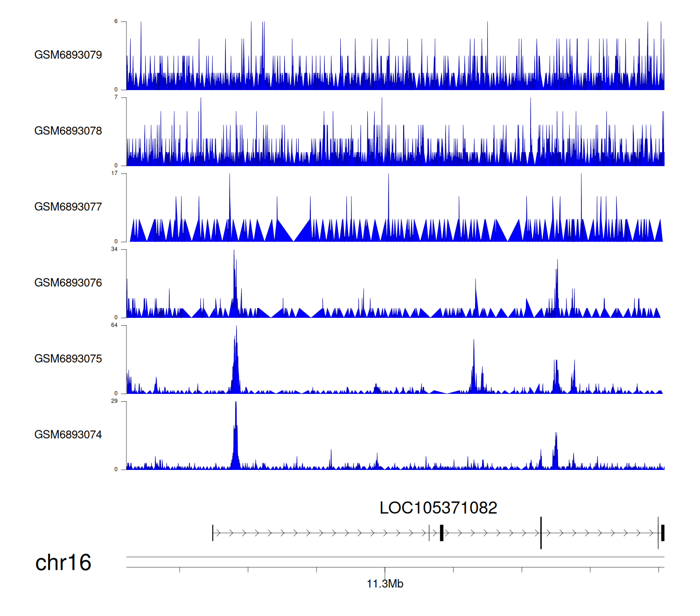Click the thick exon block at gene's right end
The height and width of the screenshot is (616, 700).
click(x=663, y=533)
